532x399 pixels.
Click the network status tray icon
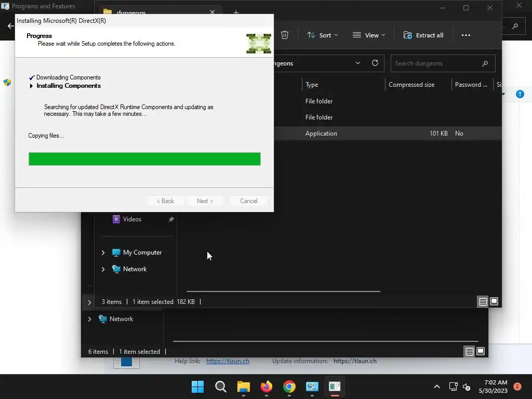click(x=453, y=387)
